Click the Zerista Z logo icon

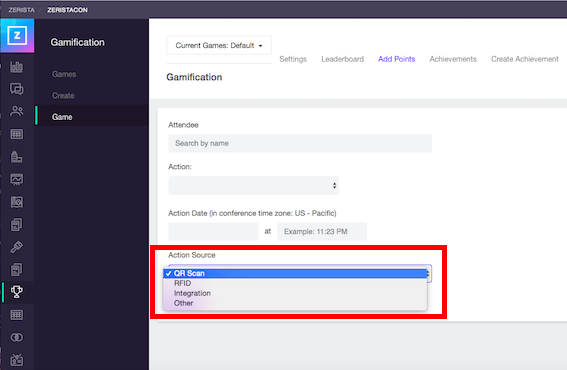click(17, 35)
